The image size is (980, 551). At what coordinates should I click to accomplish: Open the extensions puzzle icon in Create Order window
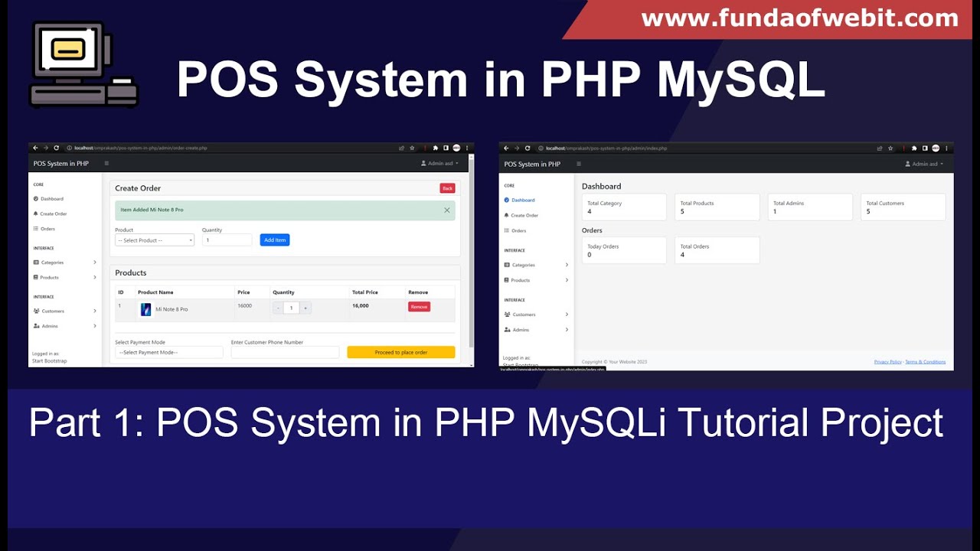point(436,148)
